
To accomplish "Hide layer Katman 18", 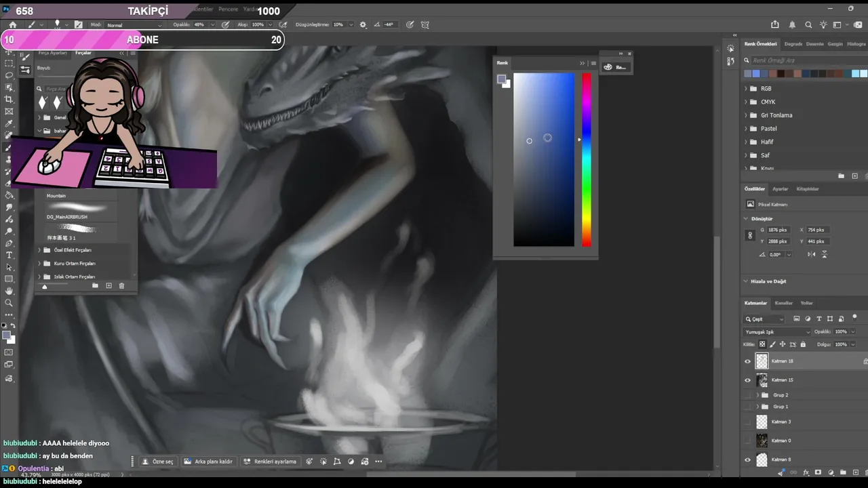I will (748, 361).
